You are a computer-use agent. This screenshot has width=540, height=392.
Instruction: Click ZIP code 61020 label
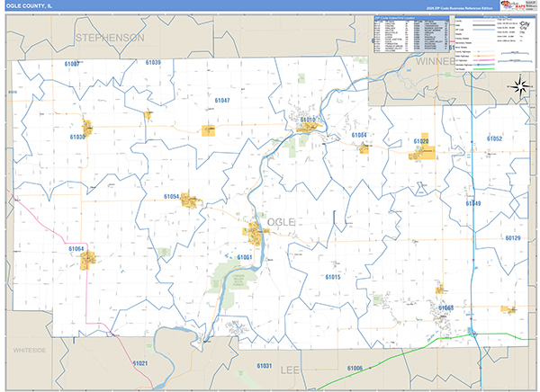pyautogui.click(x=421, y=141)
